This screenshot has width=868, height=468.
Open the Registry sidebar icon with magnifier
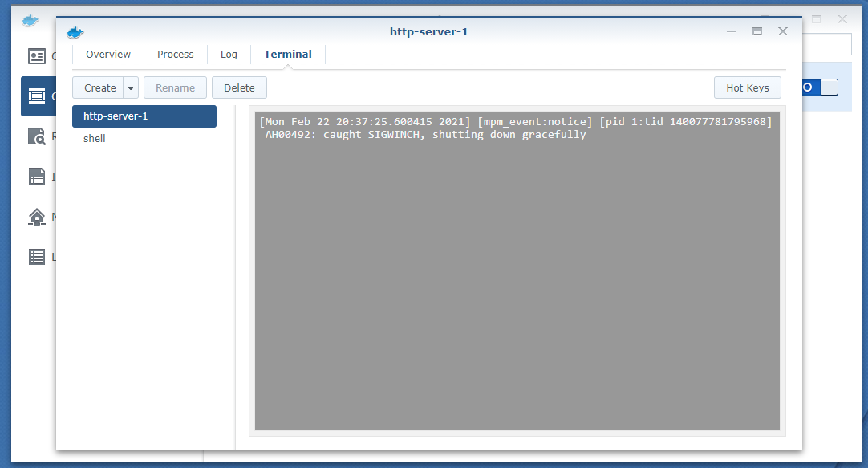(37, 136)
